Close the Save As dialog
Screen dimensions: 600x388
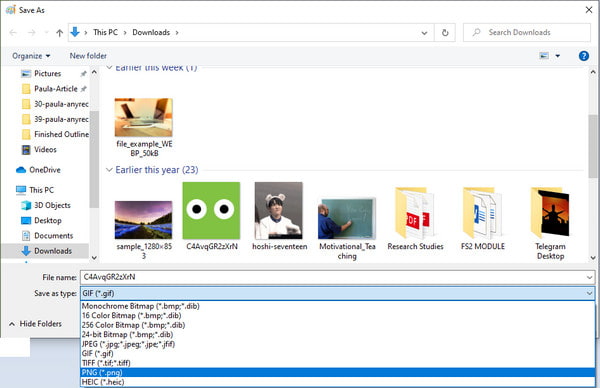[589, 10]
